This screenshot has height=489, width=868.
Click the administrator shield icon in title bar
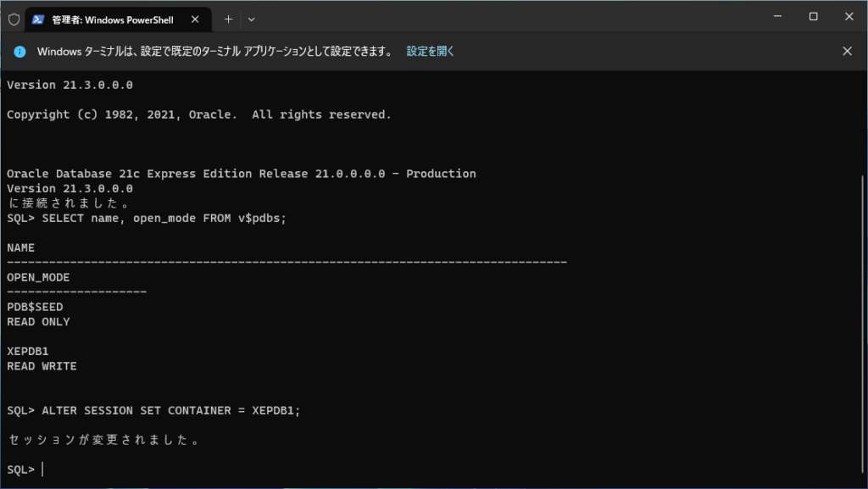tap(14, 18)
